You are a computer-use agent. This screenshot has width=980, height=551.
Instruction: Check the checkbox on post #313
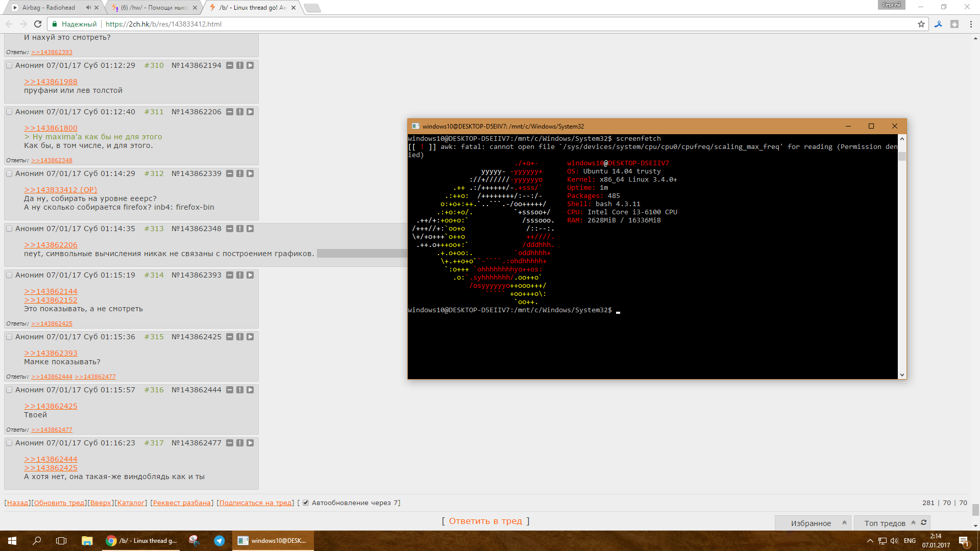(x=9, y=229)
